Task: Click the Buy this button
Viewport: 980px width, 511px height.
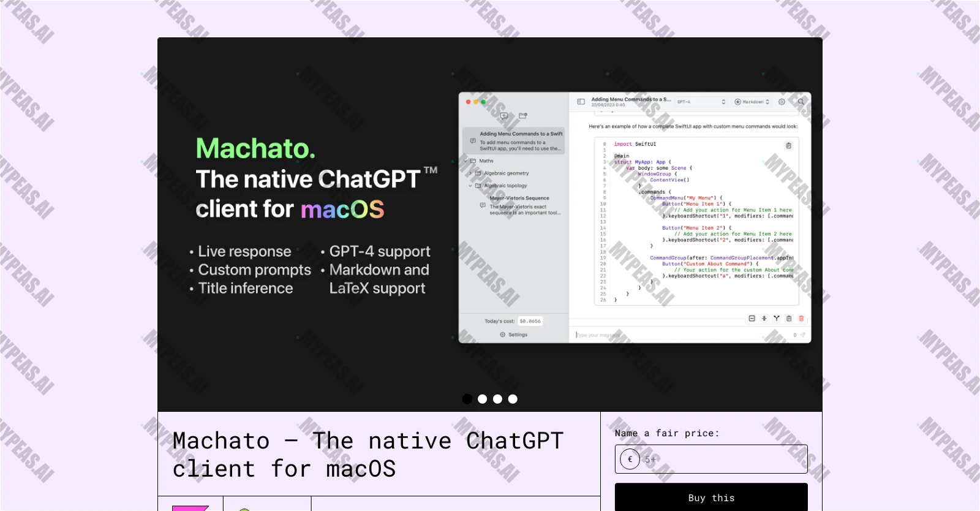Action: pos(711,498)
